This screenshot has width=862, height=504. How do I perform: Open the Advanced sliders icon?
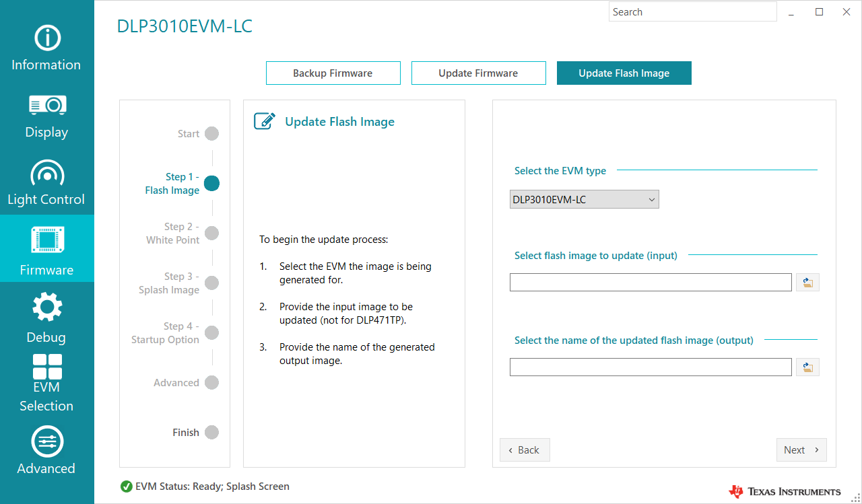pos(47,441)
